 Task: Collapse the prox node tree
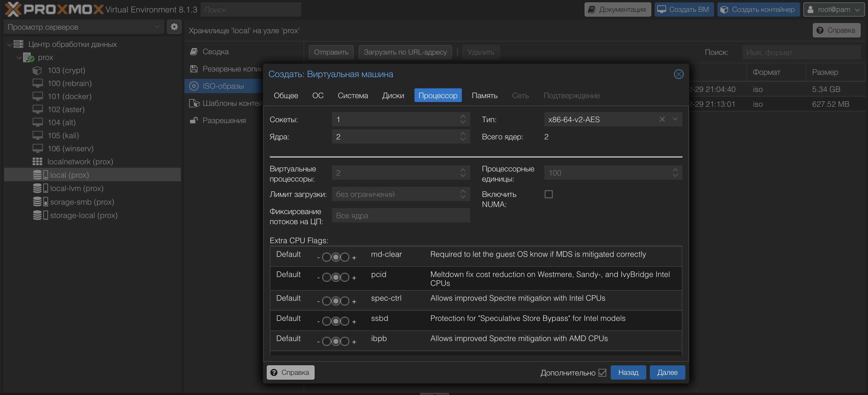(x=19, y=58)
